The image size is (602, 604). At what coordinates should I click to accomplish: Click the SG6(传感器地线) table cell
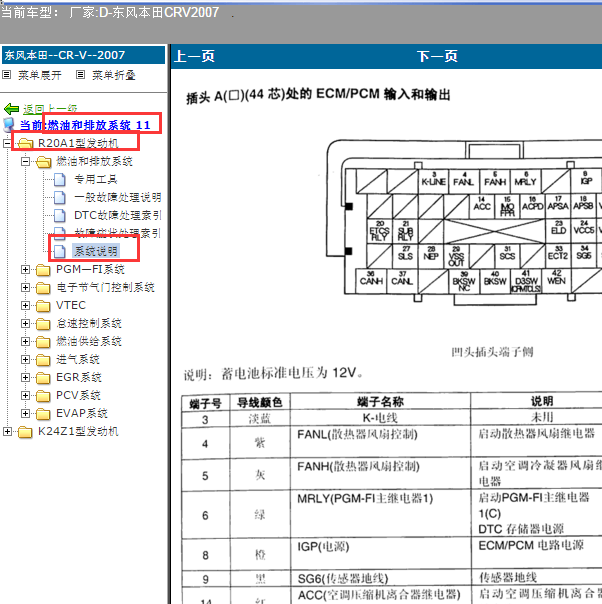pyautogui.click(x=380, y=579)
